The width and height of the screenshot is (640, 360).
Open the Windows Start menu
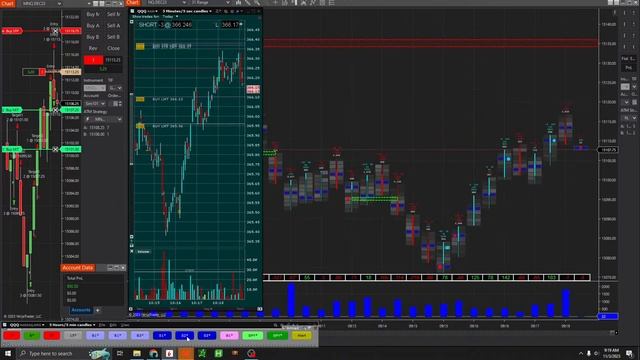(x=8, y=353)
